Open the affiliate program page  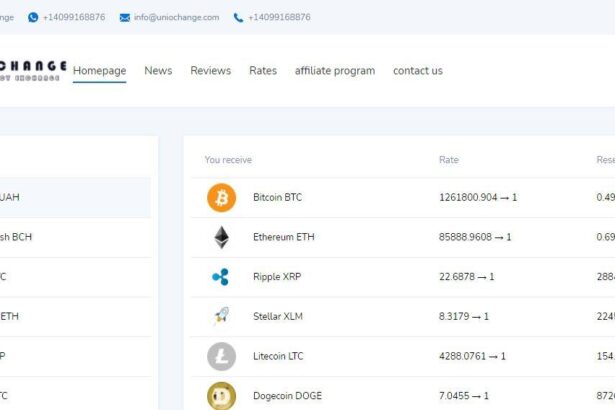click(x=335, y=71)
